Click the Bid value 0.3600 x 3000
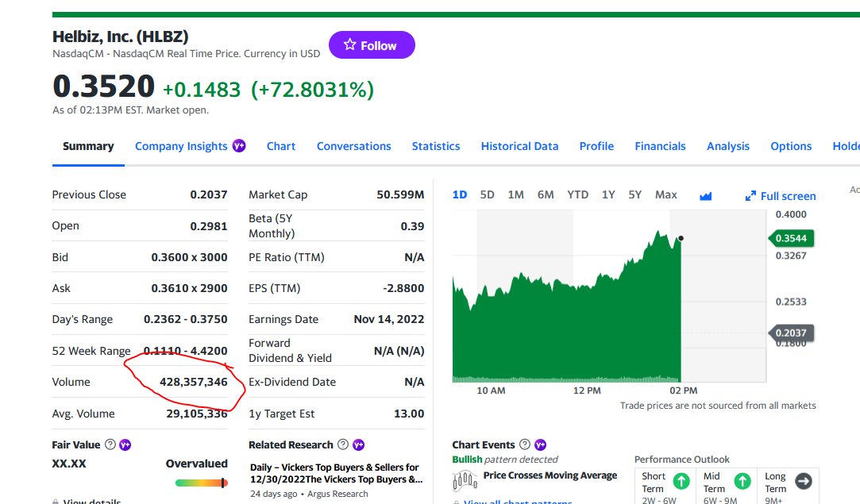Viewport: 860px width, 504px height. (189, 257)
